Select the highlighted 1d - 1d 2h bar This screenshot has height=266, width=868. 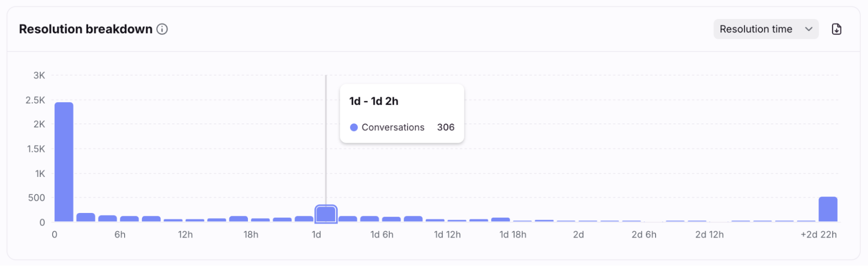coord(326,214)
